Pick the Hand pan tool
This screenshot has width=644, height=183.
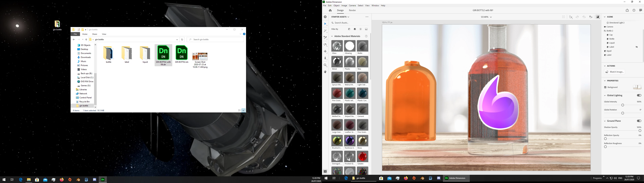(325, 72)
